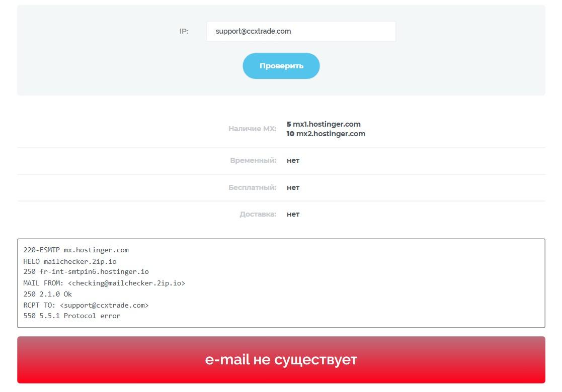562x392 pixels.
Task: Click the RCPT TO log line
Action: [86, 305]
